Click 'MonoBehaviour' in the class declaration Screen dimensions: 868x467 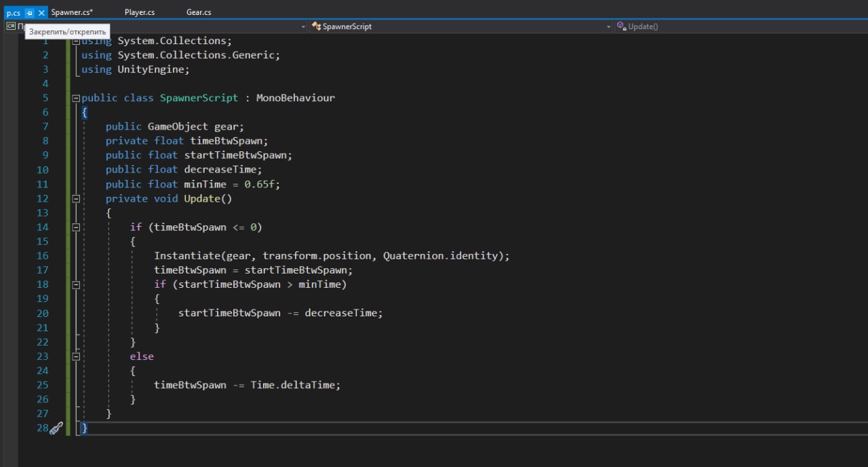[296, 98]
